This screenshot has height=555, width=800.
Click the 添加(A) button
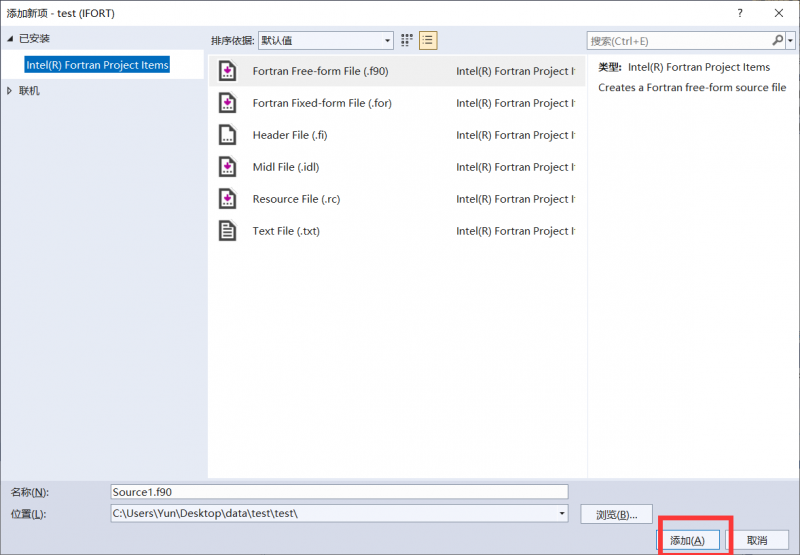click(x=688, y=540)
